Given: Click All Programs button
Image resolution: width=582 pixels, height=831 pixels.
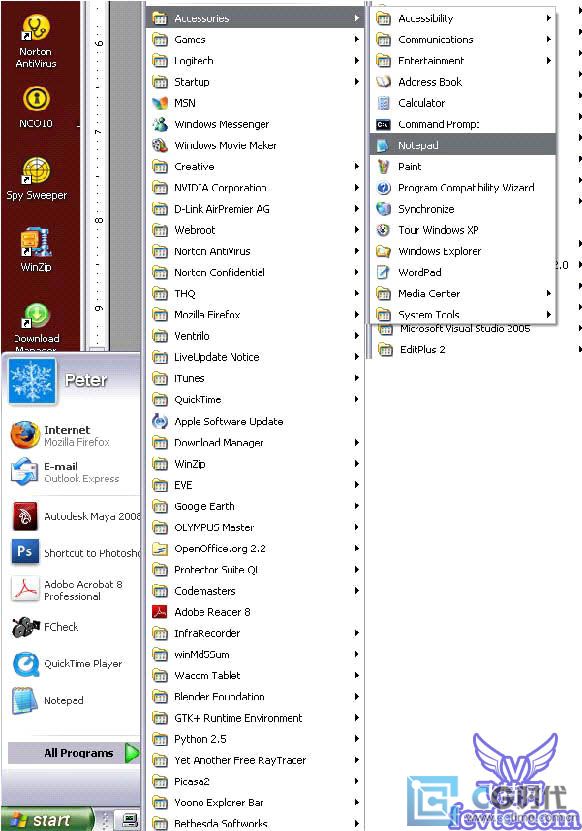Looking at the screenshot, I should click(x=74, y=753).
